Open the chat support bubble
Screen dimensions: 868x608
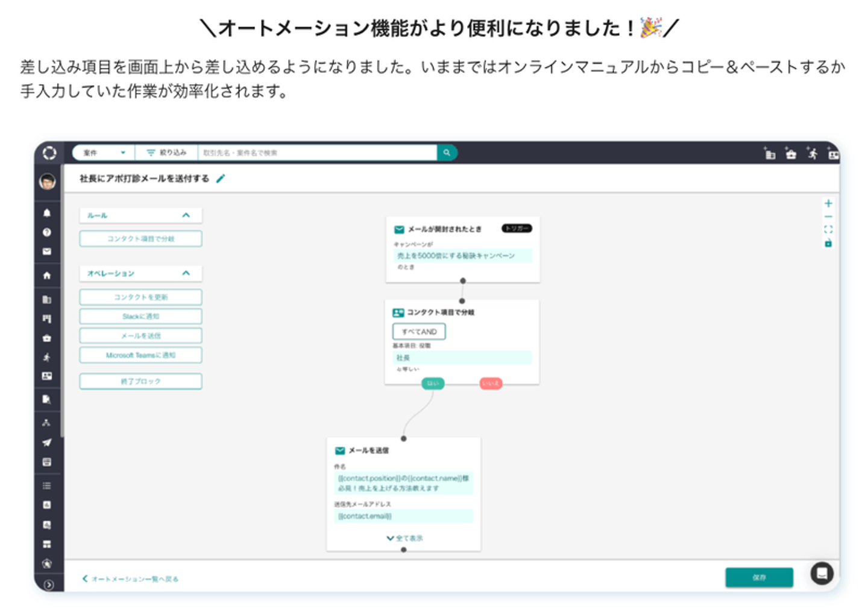pos(822,573)
